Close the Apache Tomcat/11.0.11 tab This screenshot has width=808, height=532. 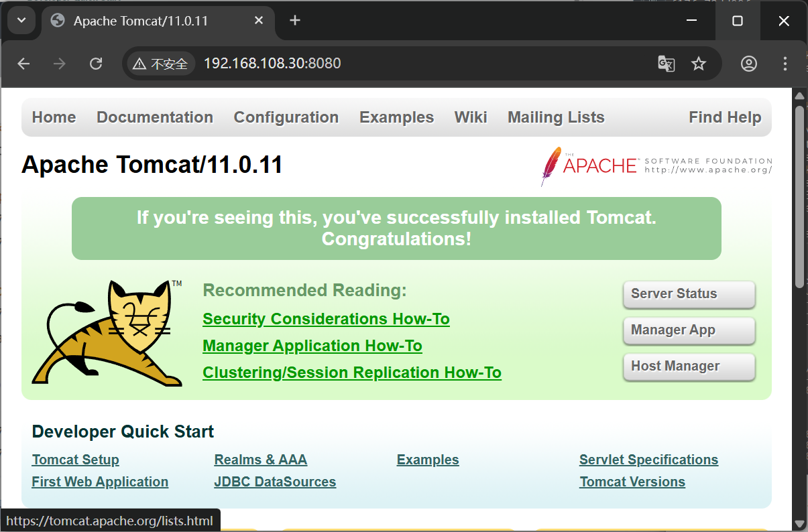[x=259, y=21]
